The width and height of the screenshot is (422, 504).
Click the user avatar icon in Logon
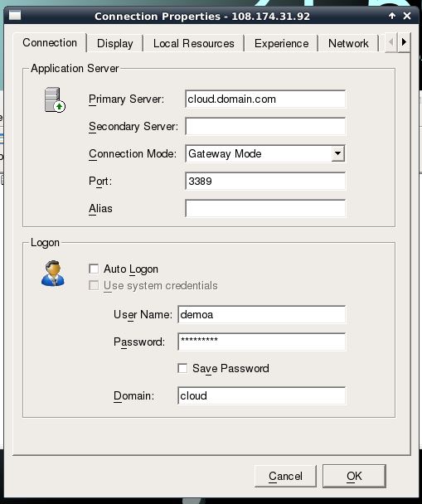coord(53,274)
